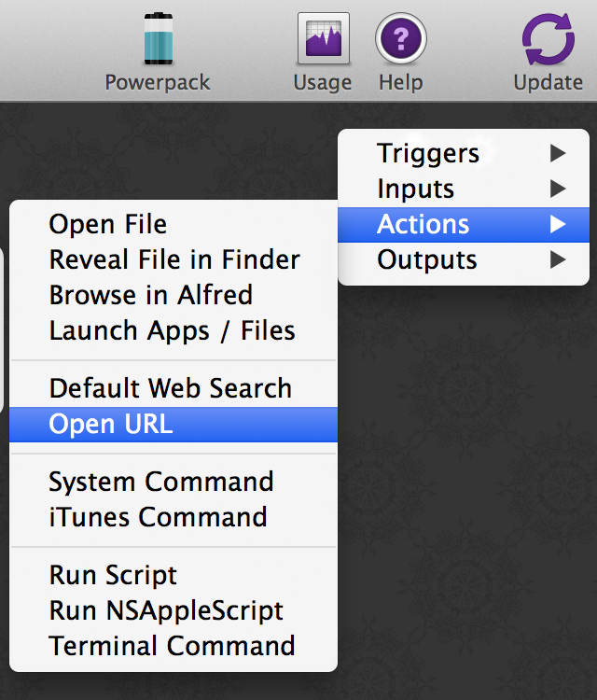Pick Browse in Alfred action
The width and height of the screenshot is (597, 700).
click(151, 295)
